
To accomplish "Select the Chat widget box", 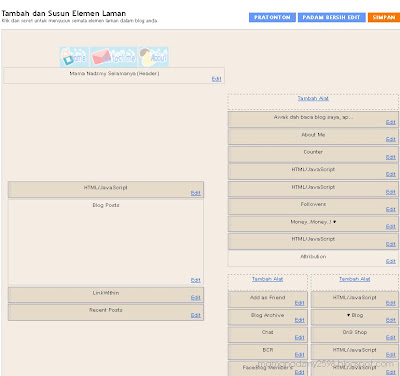I will [268, 335].
